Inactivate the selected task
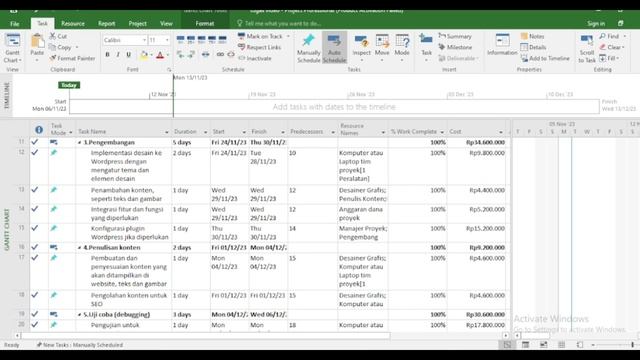This screenshot has height=360, width=640. coord(255,58)
